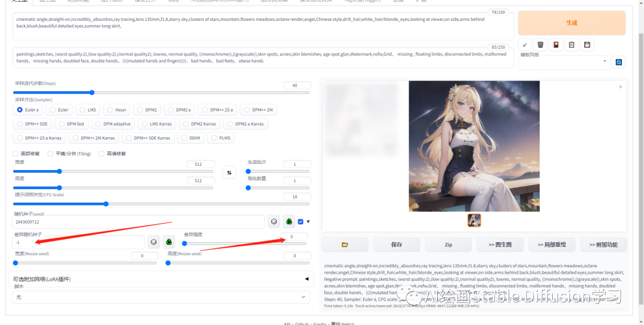Select the DPM2 sampler

click(147, 110)
